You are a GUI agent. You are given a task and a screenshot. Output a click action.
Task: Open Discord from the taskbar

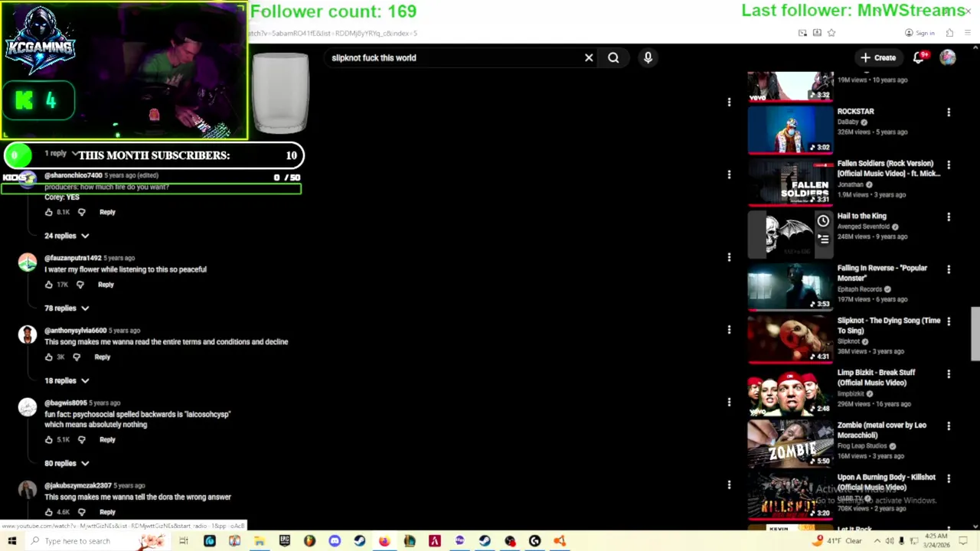pos(335,541)
